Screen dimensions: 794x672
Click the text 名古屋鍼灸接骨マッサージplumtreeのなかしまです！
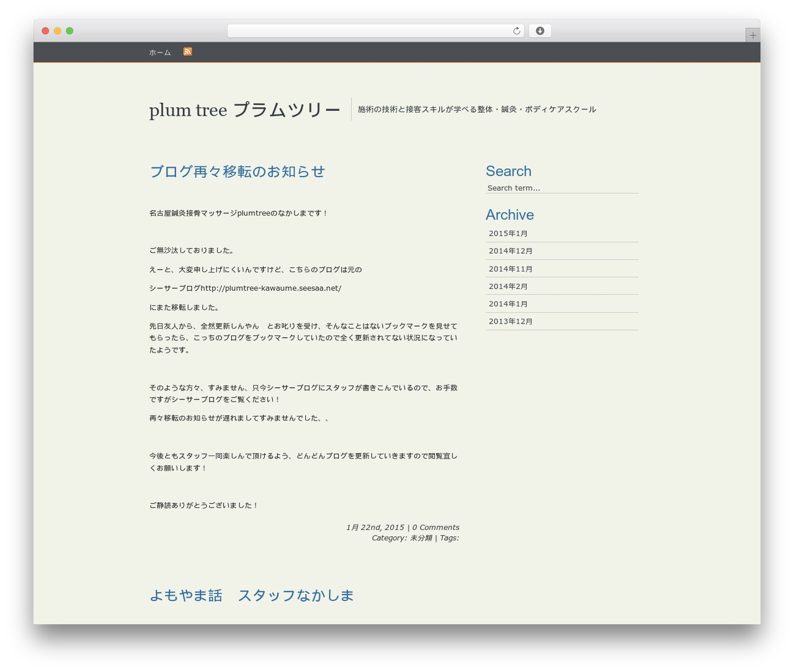(238, 213)
